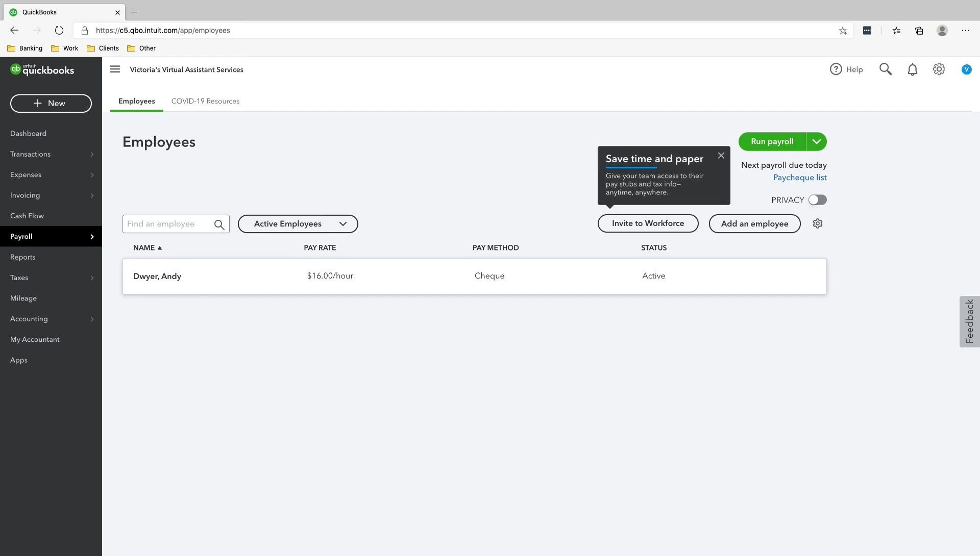Open the browser collections icon
Screen dimensions: 980x556
click(x=919, y=31)
